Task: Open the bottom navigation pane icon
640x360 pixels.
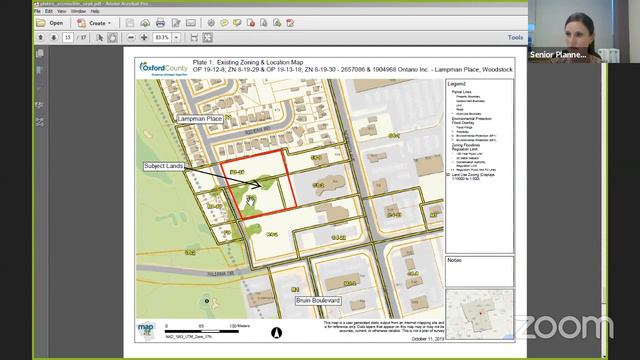Action: [x=40, y=122]
